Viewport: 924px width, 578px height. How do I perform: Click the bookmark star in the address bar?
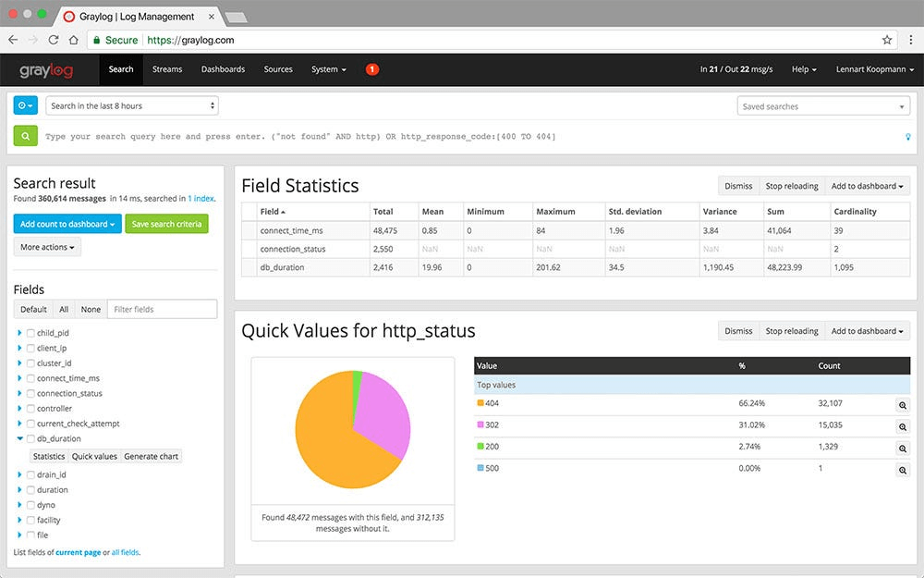886,40
